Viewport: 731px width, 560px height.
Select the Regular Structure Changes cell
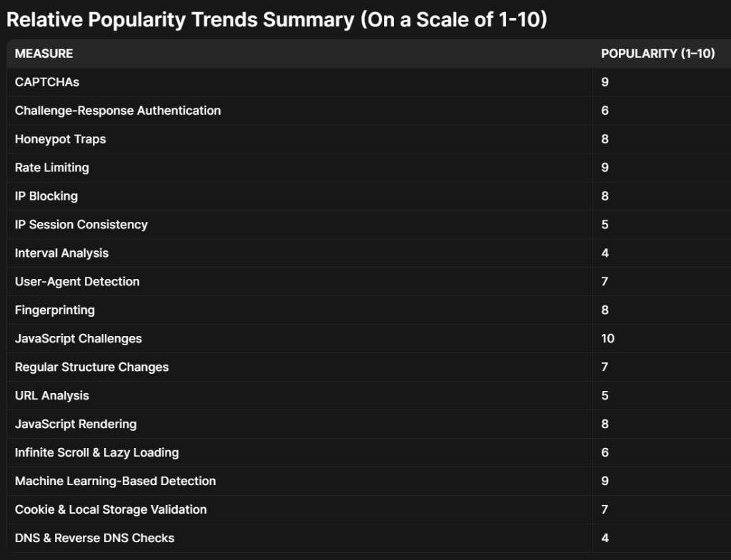(92, 367)
